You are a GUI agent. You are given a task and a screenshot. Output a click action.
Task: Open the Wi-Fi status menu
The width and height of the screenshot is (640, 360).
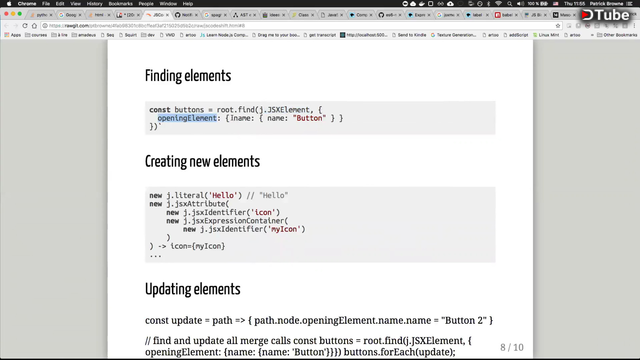coord(498,4)
